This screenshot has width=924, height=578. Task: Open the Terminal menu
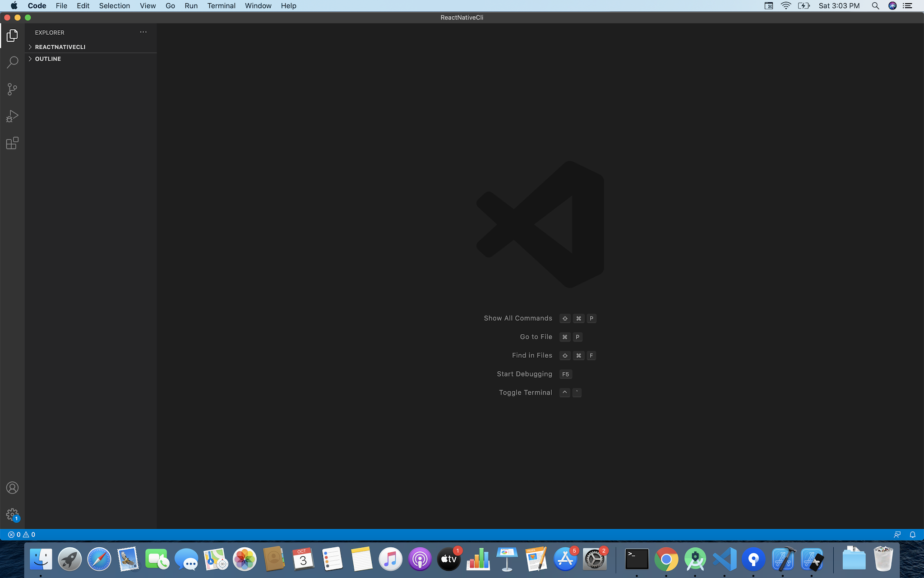221,6
